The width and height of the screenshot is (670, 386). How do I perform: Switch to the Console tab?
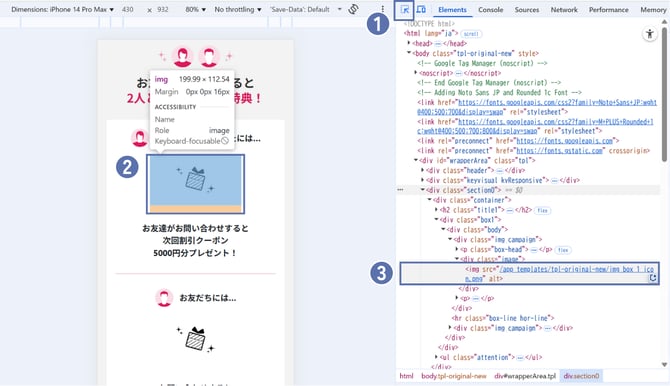[491, 9]
